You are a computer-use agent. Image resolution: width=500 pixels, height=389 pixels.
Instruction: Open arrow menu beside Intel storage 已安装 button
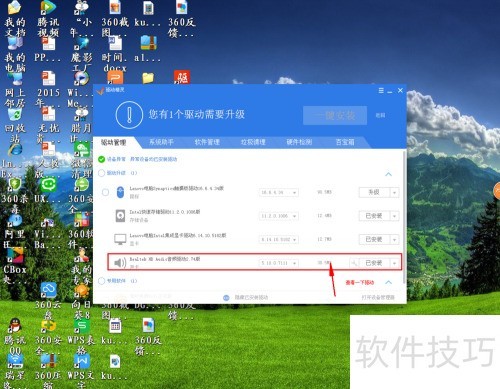click(x=395, y=216)
